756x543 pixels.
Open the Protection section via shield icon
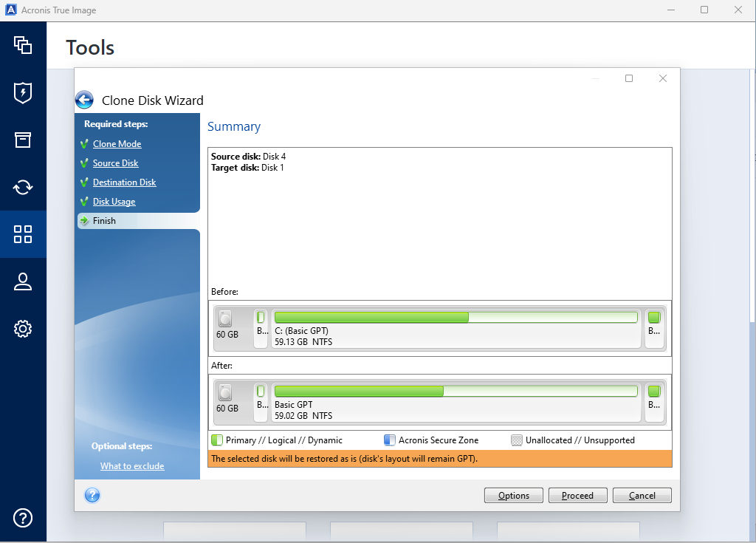click(x=23, y=92)
